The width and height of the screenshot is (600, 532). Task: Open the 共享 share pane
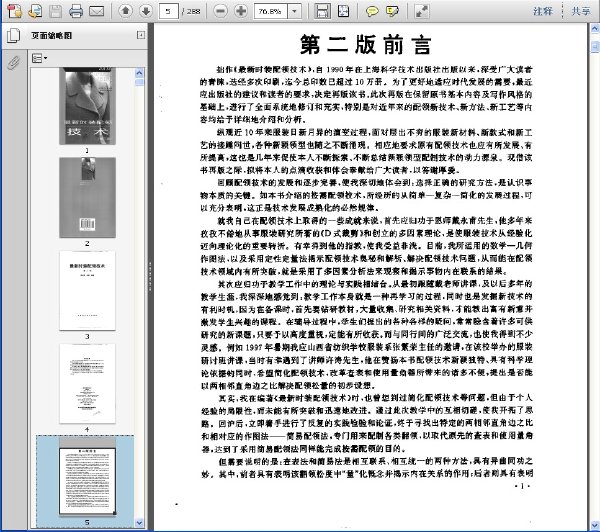tap(580, 11)
